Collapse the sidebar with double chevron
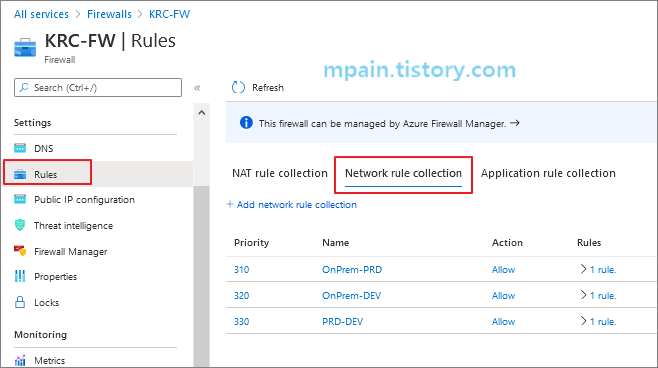This screenshot has height=368, width=658. [x=197, y=88]
